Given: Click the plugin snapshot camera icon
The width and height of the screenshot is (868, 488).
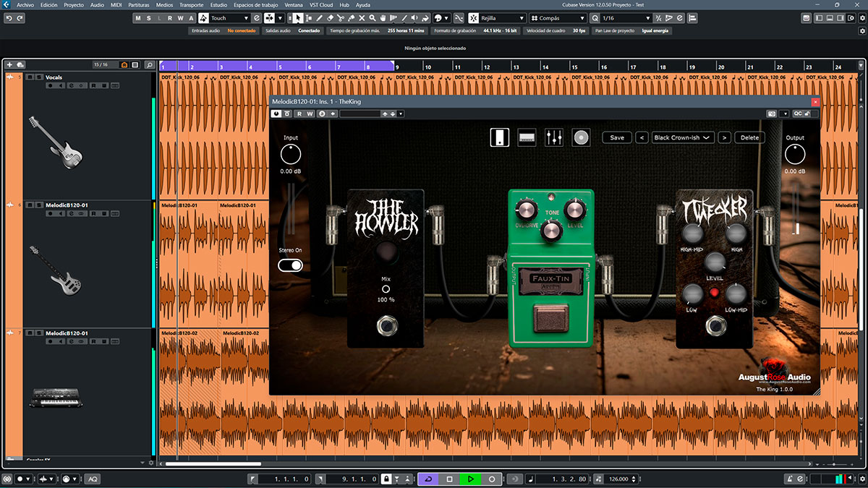Looking at the screenshot, I should click(x=773, y=114).
